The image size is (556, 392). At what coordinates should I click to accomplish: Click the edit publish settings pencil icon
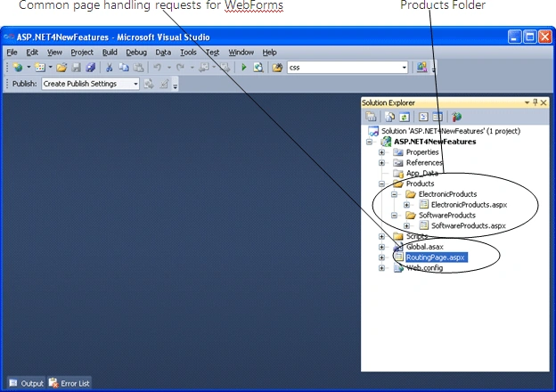pyautogui.click(x=164, y=84)
